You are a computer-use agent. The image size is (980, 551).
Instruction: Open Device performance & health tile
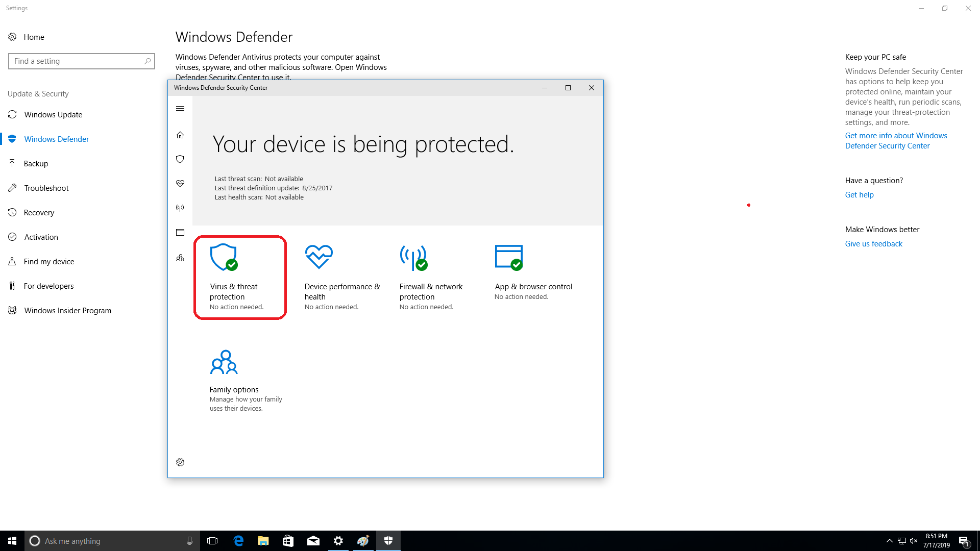(343, 277)
